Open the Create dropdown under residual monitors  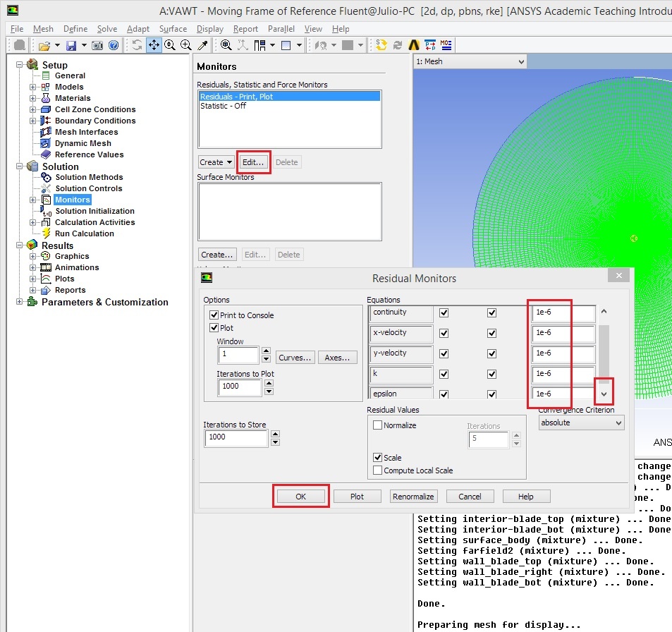pos(216,162)
